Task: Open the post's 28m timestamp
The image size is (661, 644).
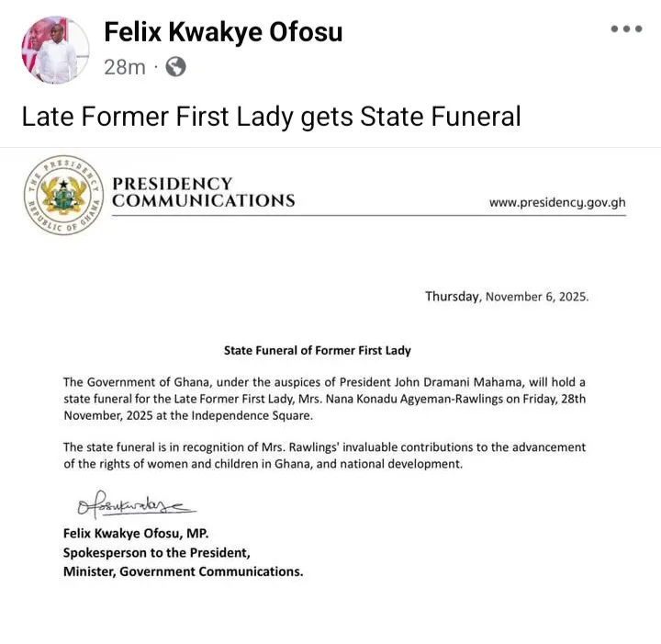Action: [x=124, y=67]
